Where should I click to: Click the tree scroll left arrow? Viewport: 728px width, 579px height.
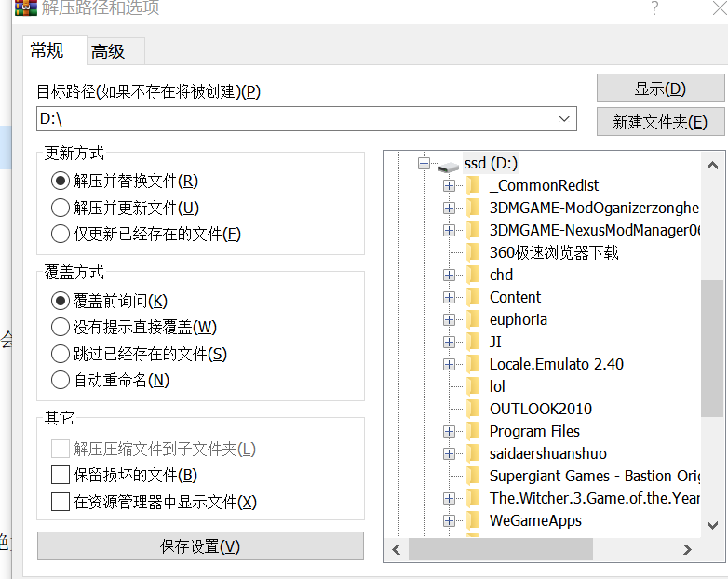[x=396, y=550]
